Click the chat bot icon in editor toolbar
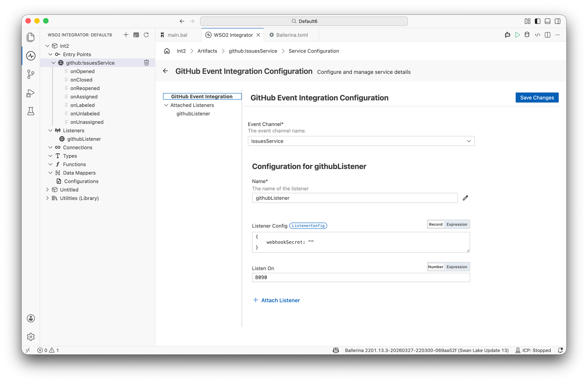The height and width of the screenshot is (383, 588). click(507, 35)
